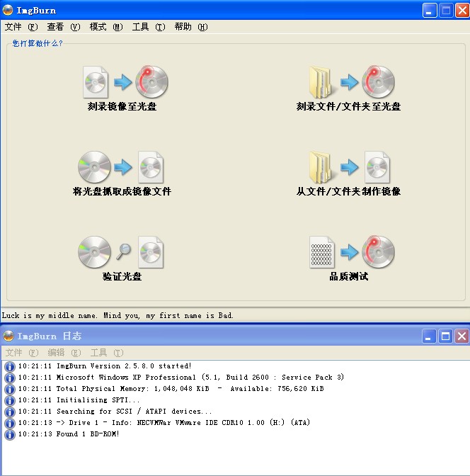This screenshot has width=470, height=476.
Task: Click info icon beside the Windows XP Professional line
Action: [x=10, y=378]
